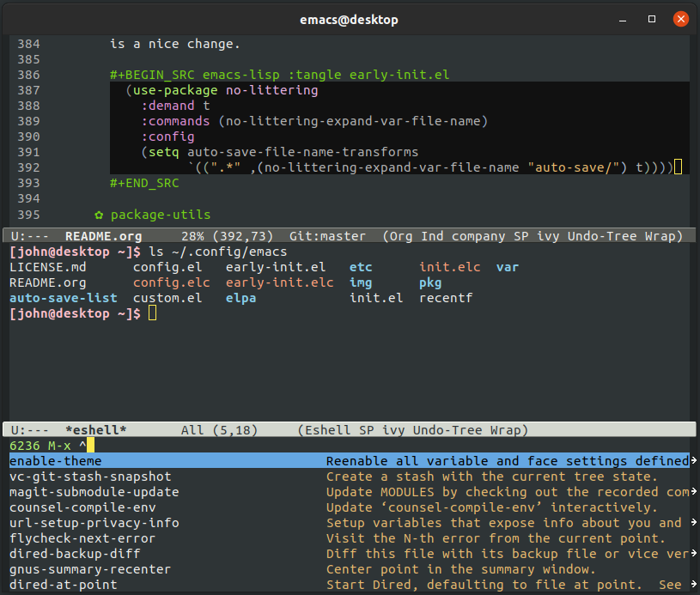The width and height of the screenshot is (700, 595).
Task: Click elpa directory in eshell listing
Action: [x=240, y=298]
